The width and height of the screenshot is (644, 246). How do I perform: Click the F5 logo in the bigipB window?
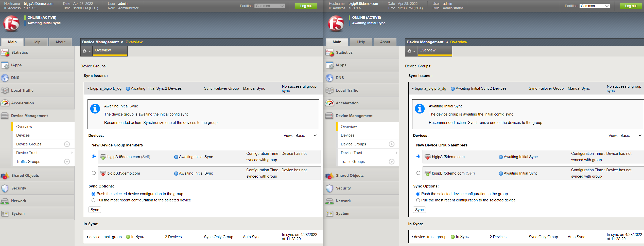336,24
